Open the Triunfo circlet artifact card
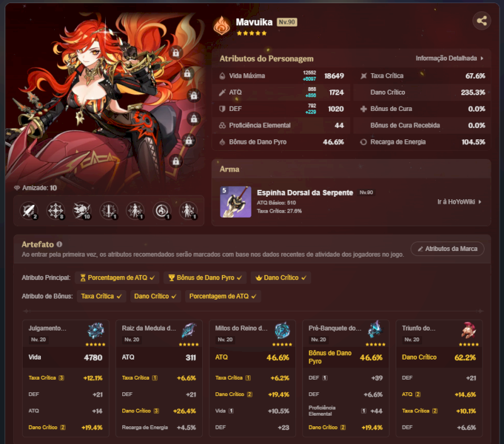Screen dimensions: 504x444 [x=439, y=378]
